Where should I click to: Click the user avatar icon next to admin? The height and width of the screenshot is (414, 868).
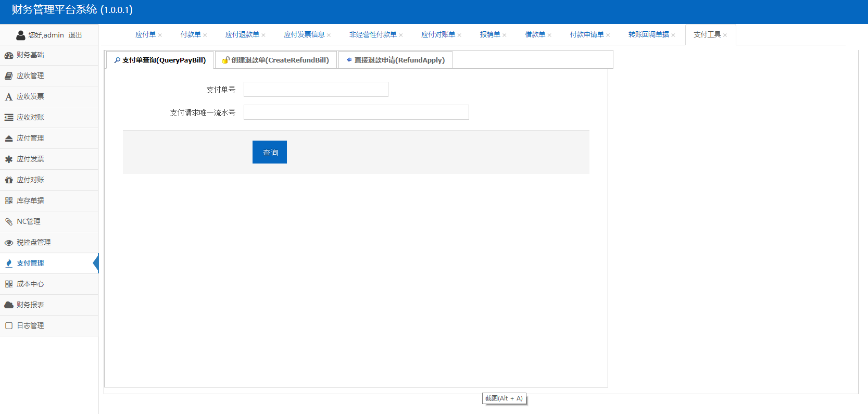[21, 35]
